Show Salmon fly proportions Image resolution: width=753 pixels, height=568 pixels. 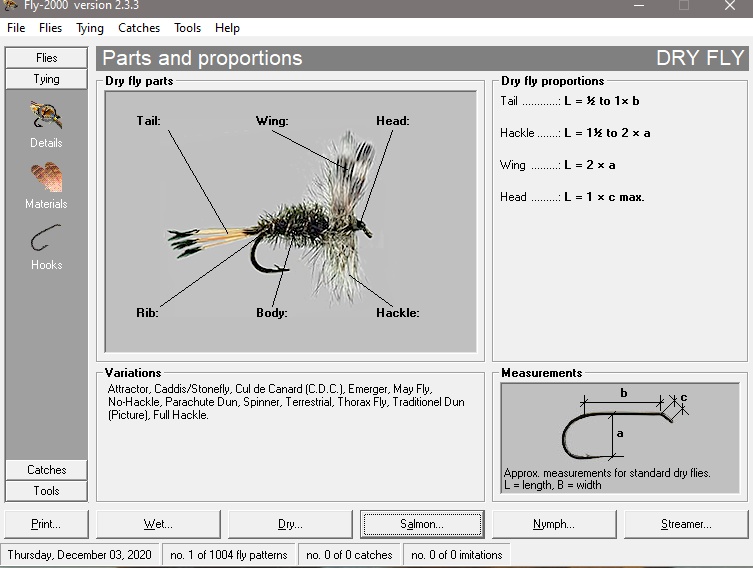coord(422,524)
